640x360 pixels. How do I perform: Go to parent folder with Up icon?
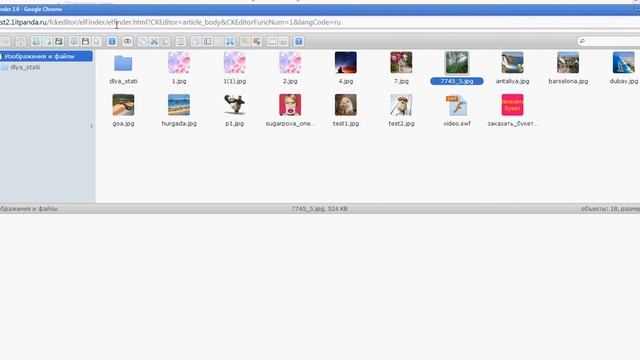[x=21, y=41]
